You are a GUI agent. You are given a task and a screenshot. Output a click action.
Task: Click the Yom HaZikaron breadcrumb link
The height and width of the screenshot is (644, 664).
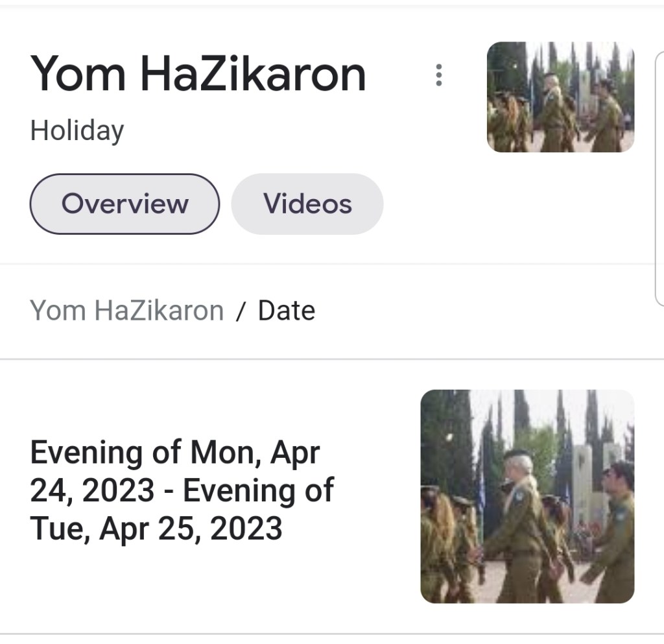tap(126, 311)
